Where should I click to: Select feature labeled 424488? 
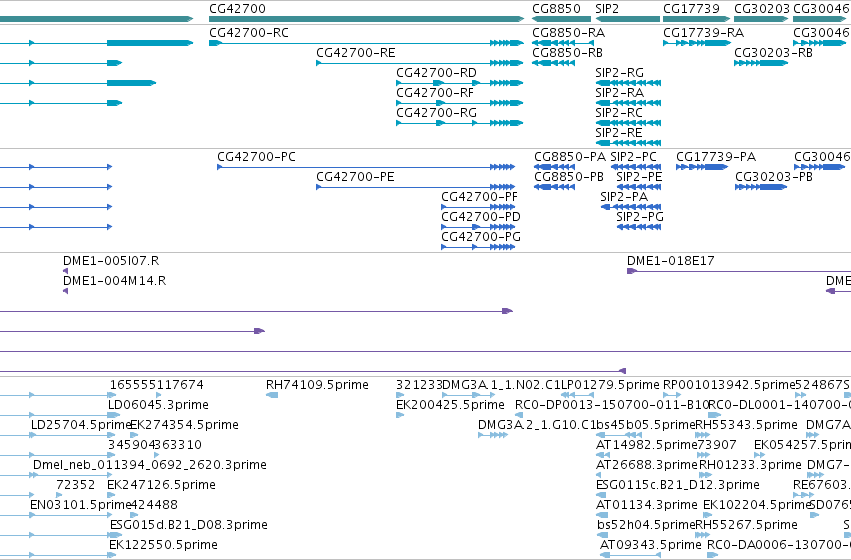tap(134, 516)
